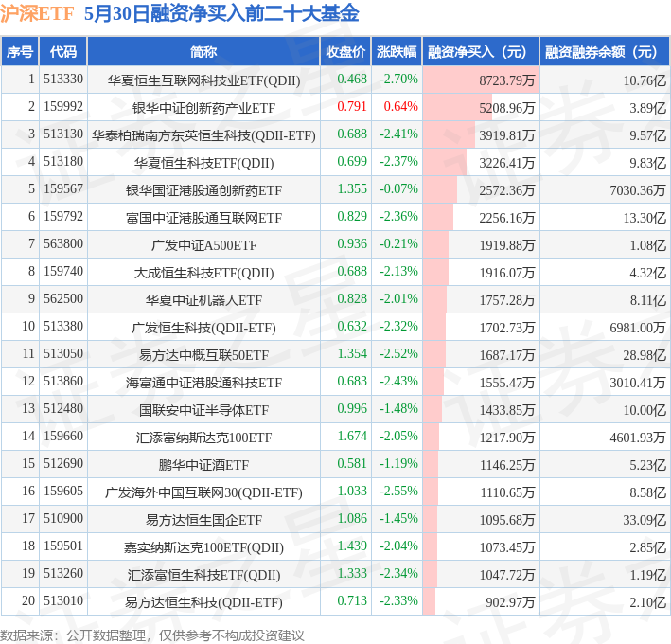Click net purchase value 1110.65万

point(507,492)
